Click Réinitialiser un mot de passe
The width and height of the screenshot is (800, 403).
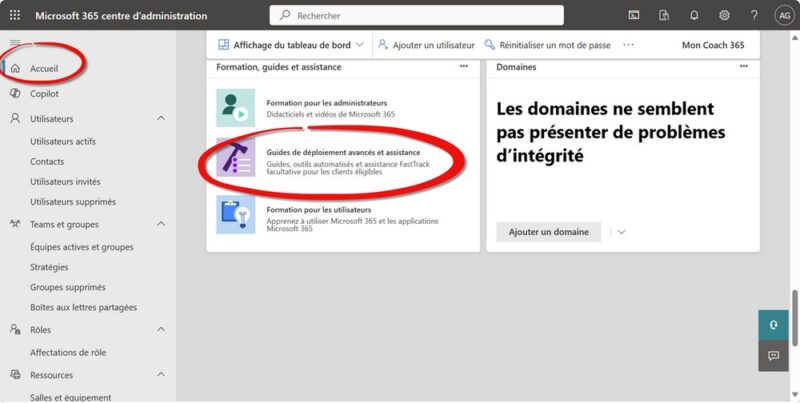547,45
